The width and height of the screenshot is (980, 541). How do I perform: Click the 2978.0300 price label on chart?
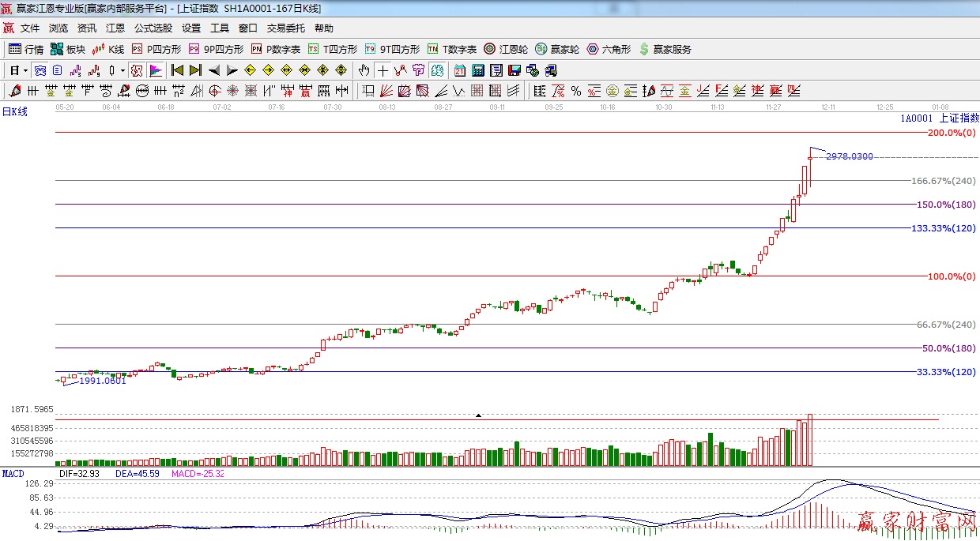[850, 156]
